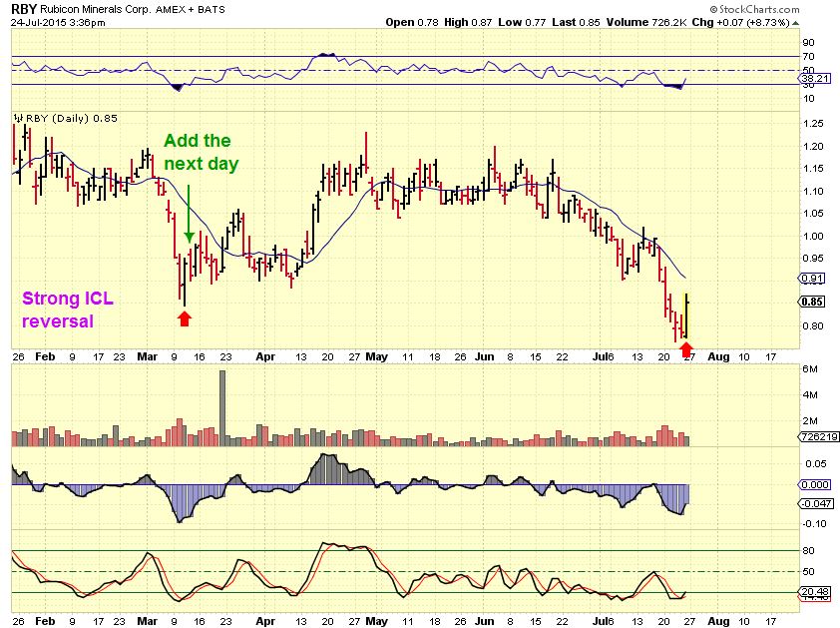Click the Chg +0.07 (+8.73%) value
This screenshot has height=628, width=840.
pos(740,23)
